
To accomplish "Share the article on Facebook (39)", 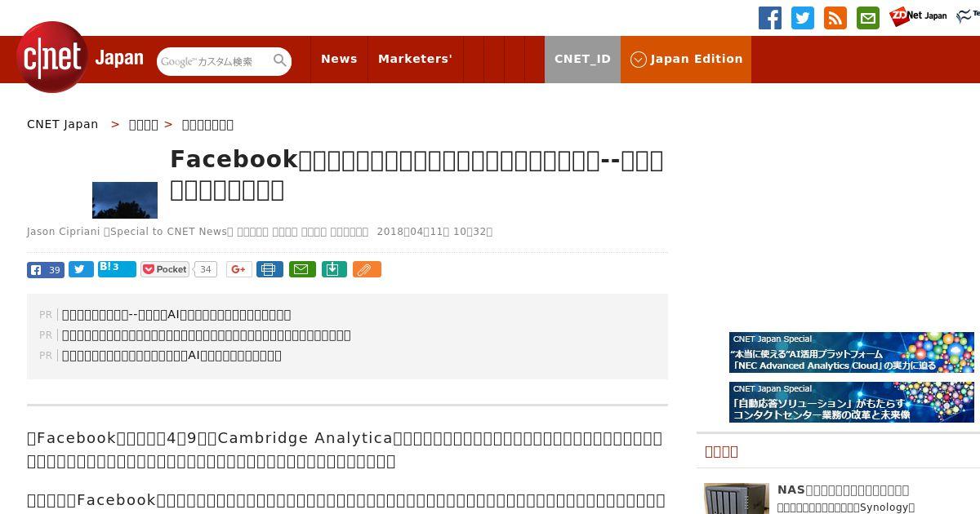I will coord(46,269).
